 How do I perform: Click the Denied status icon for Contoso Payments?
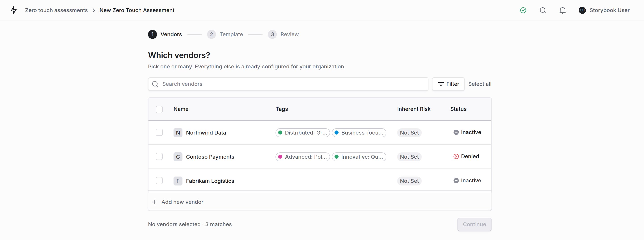pyautogui.click(x=456, y=157)
